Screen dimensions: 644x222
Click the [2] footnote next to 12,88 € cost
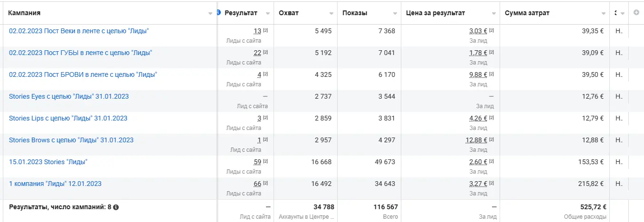click(x=492, y=140)
